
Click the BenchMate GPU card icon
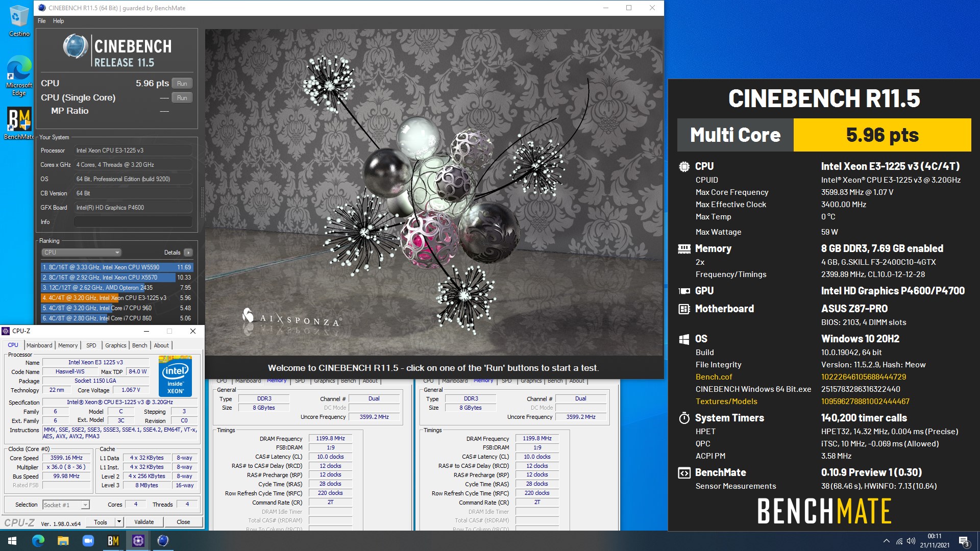(684, 291)
